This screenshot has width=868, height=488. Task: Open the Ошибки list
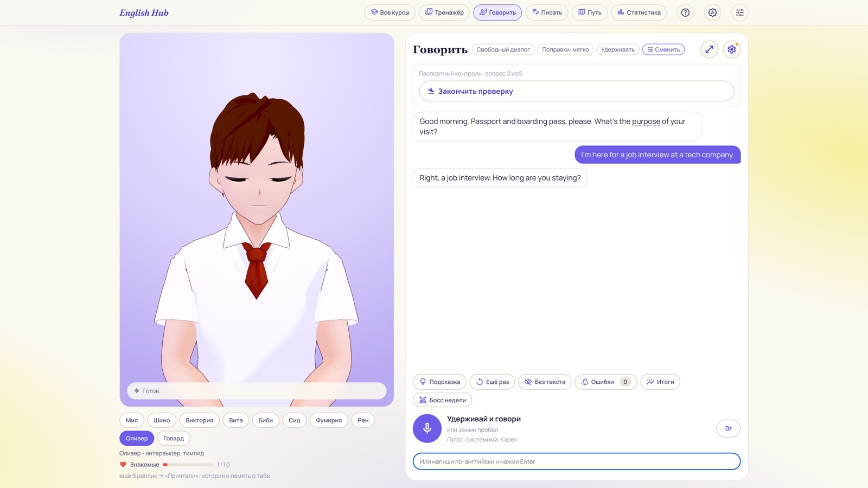606,382
